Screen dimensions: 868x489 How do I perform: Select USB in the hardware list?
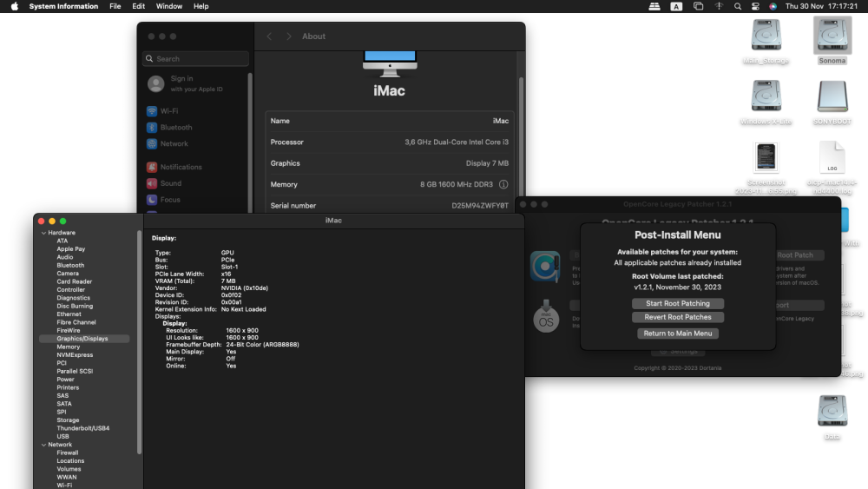pyautogui.click(x=62, y=436)
